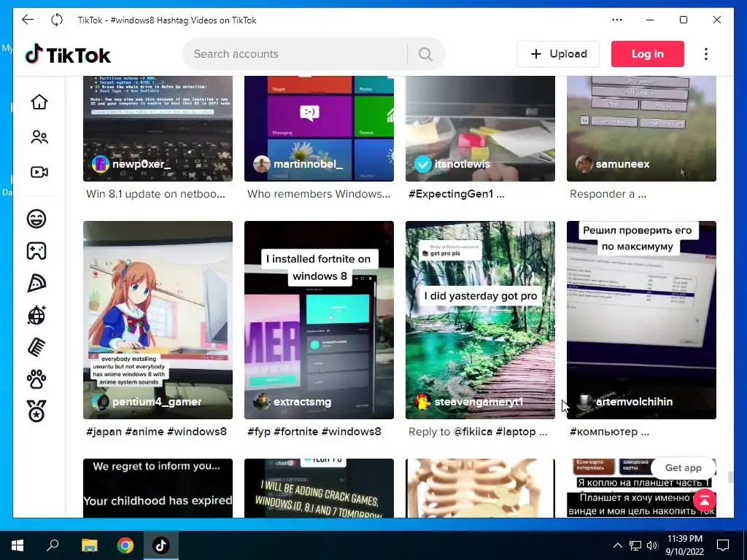Select the Food pizza slice category icon
Screen dimensions: 747x560
coord(36,284)
